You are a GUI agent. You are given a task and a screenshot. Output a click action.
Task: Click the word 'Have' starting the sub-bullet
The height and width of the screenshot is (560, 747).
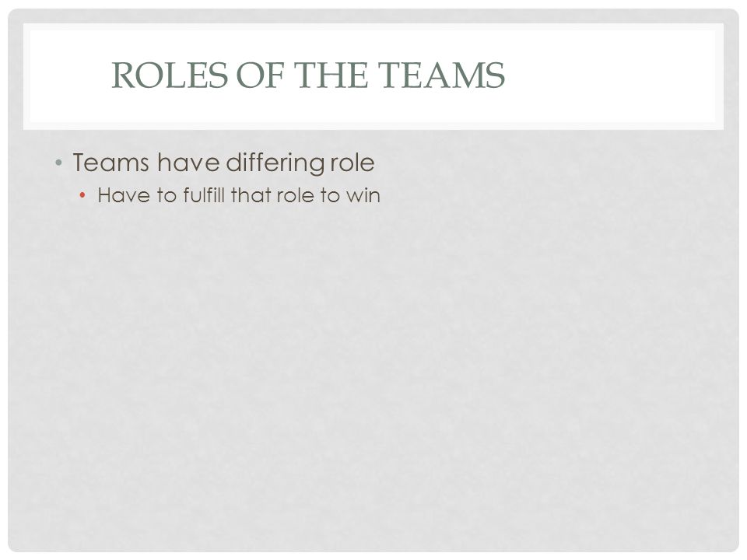(124, 195)
